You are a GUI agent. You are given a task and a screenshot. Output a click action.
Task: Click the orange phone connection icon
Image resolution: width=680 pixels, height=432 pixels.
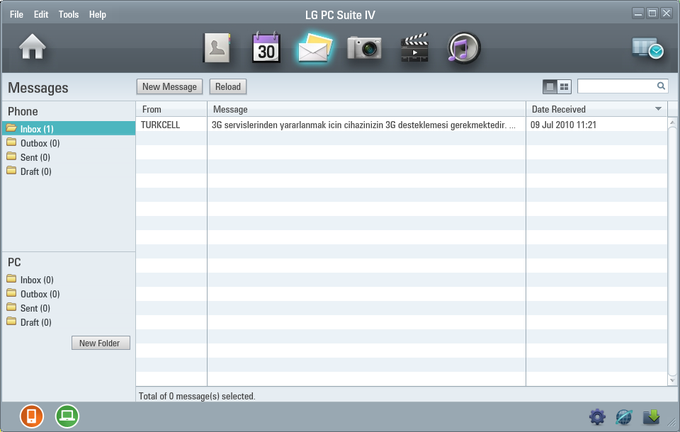click(32, 416)
